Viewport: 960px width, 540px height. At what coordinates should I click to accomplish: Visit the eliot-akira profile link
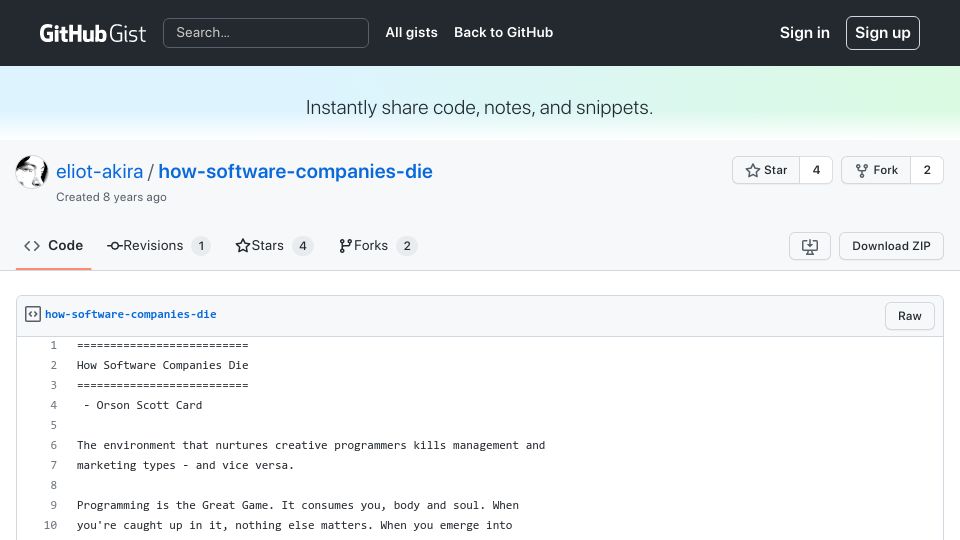click(99, 171)
